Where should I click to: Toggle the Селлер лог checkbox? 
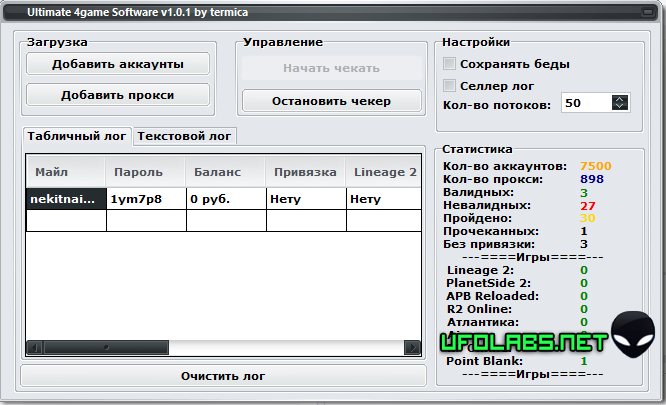tap(449, 85)
